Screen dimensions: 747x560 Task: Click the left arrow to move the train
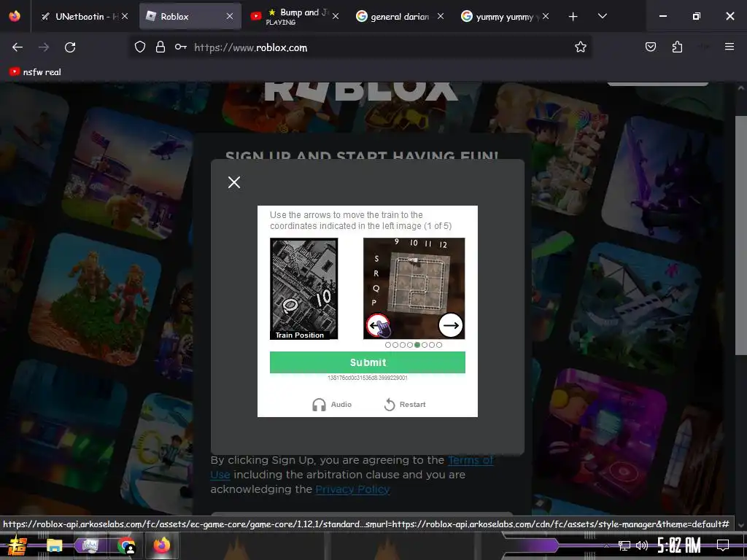(x=378, y=325)
